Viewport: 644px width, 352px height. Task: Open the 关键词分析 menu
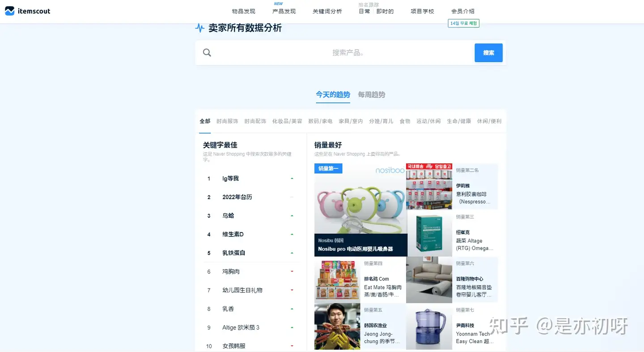pyautogui.click(x=327, y=11)
